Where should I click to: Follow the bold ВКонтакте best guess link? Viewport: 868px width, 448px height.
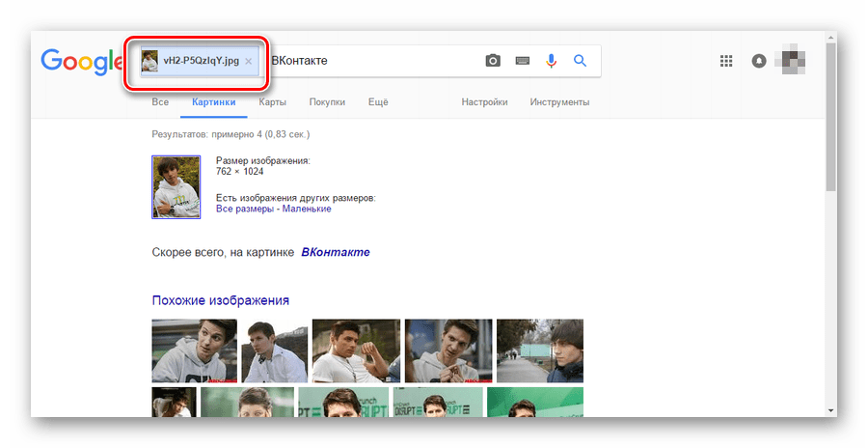(x=336, y=252)
